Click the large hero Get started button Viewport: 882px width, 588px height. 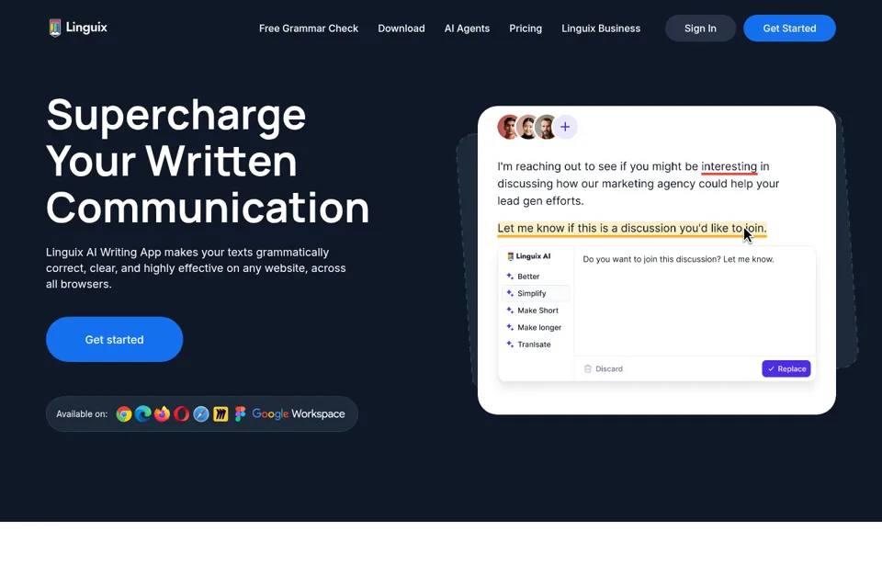(114, 339)
